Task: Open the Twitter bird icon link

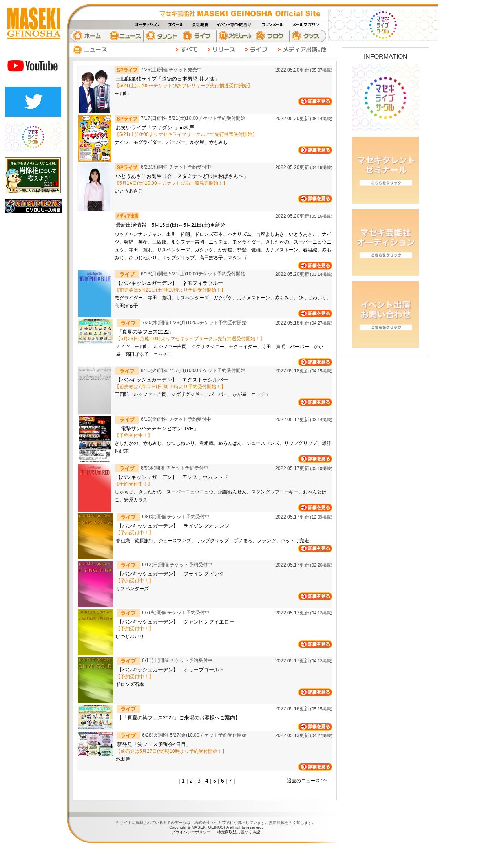Action: coord(33,102)
